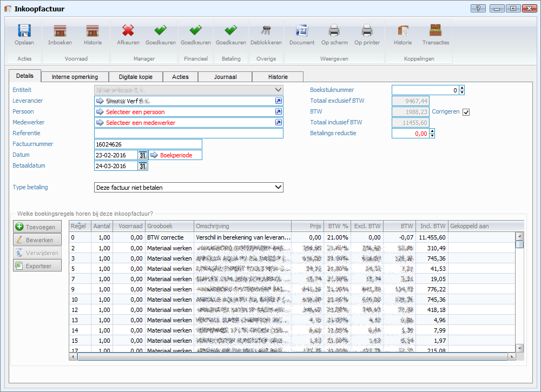Expand the Type betaling dropdown
The width and height of the screenshot is (541, 392).
(278, 188)
